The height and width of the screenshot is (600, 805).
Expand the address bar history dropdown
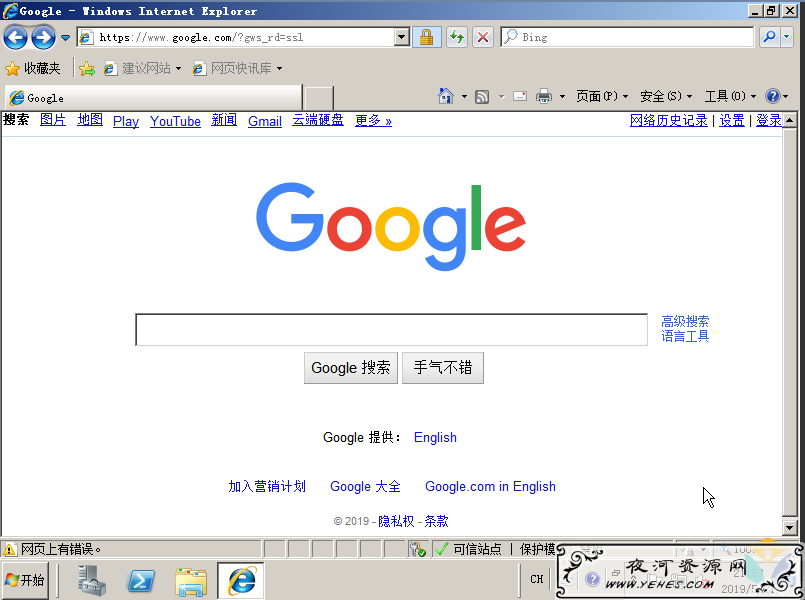pos(402,37)
